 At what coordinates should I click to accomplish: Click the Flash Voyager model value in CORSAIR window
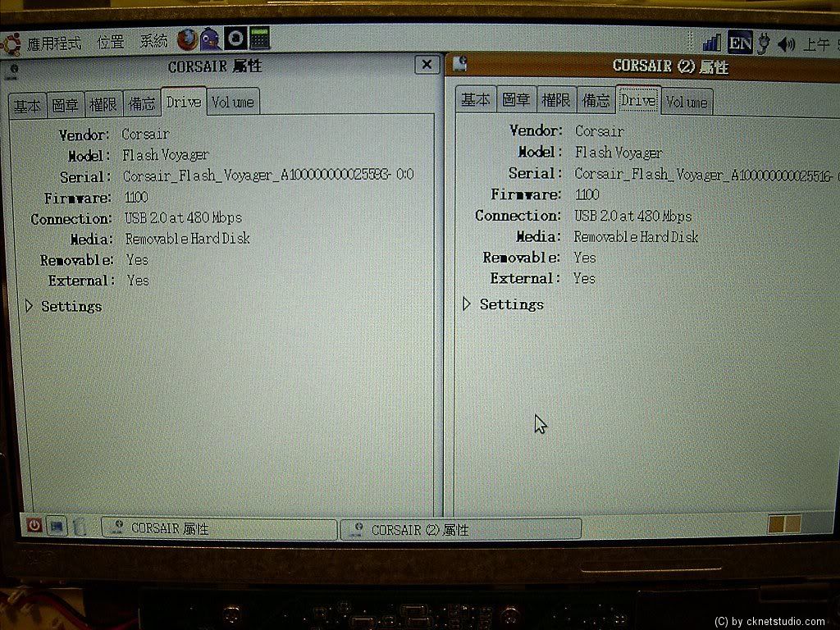(166, 155)
